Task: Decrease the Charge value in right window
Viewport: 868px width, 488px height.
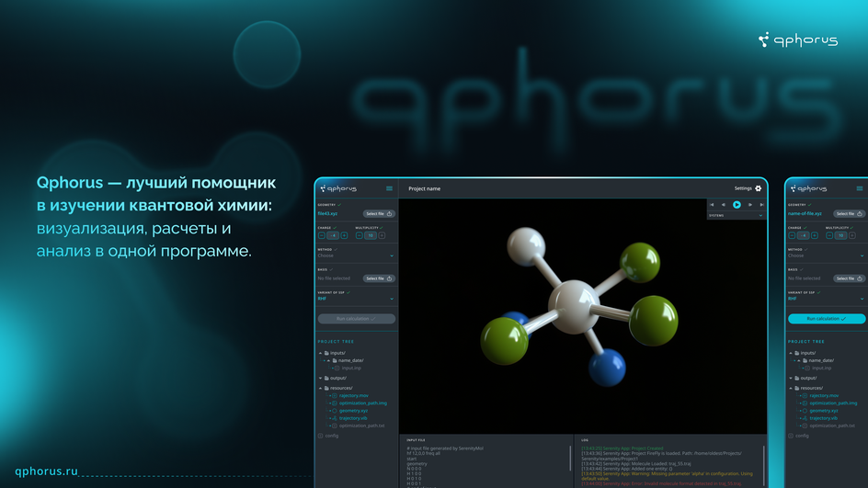Action: click(x=793, y=235)
